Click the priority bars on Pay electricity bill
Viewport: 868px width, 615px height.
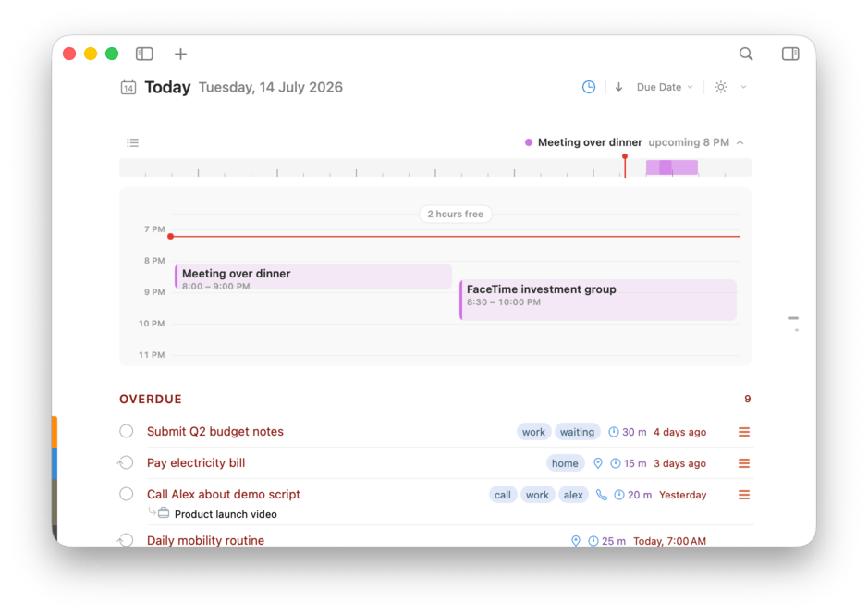click(x=744, y=463)
